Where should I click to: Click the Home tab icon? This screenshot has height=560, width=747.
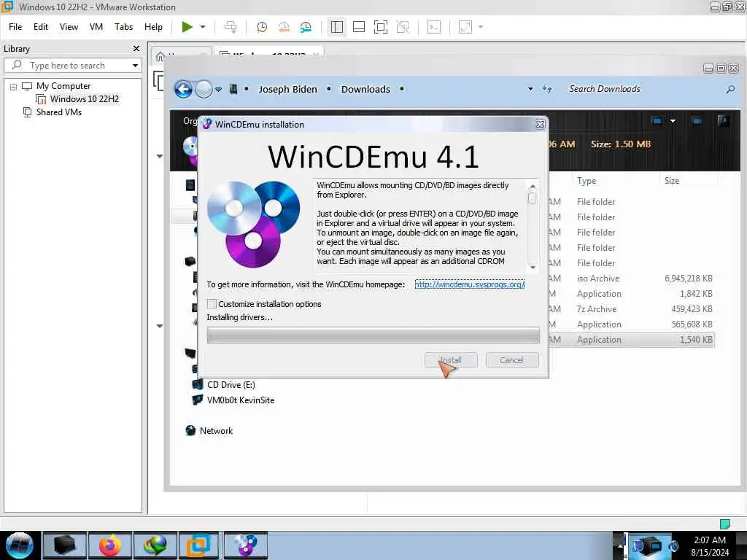coord(160,56)
